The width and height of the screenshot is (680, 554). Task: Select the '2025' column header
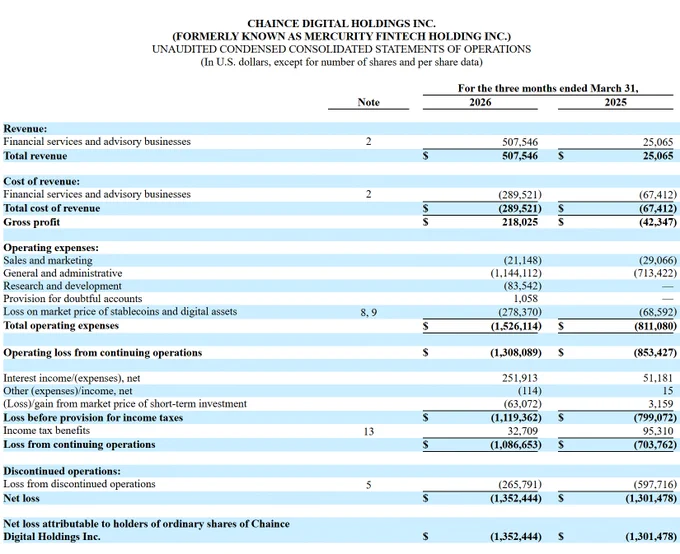click(615, 102)
